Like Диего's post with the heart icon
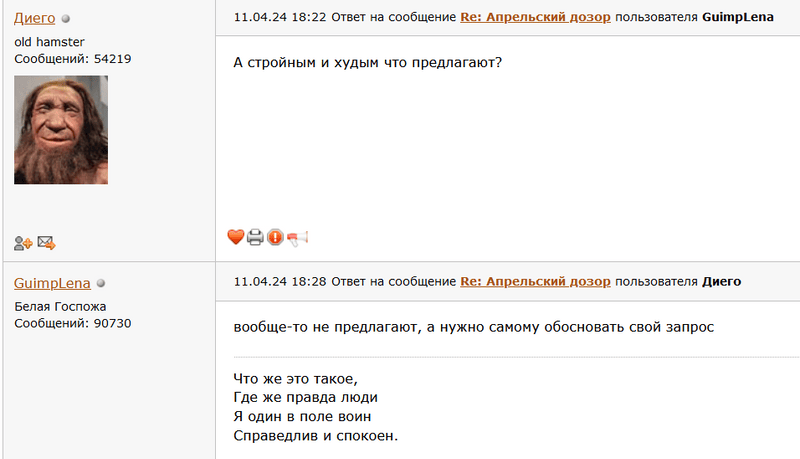800x459 pixels. pos(236,237)
